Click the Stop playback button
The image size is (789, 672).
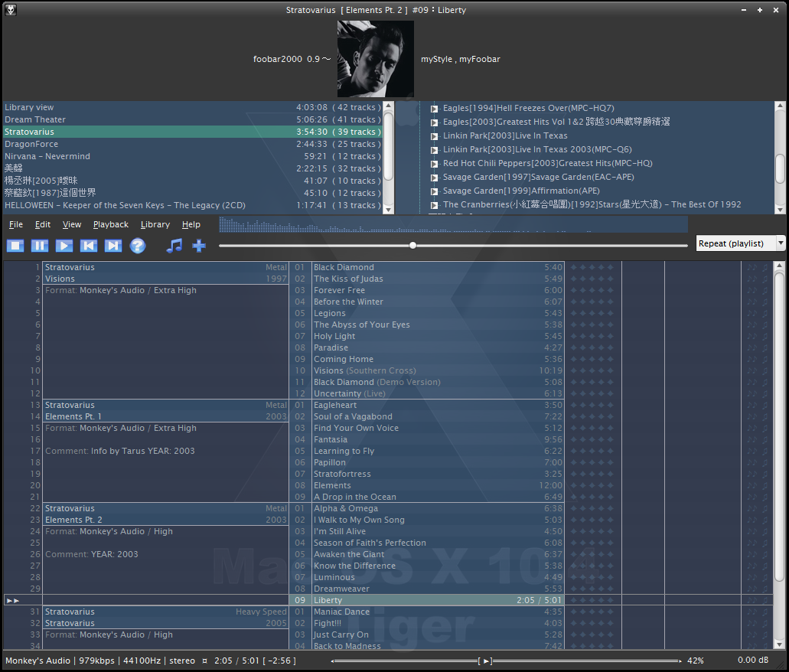pos(15,246)
